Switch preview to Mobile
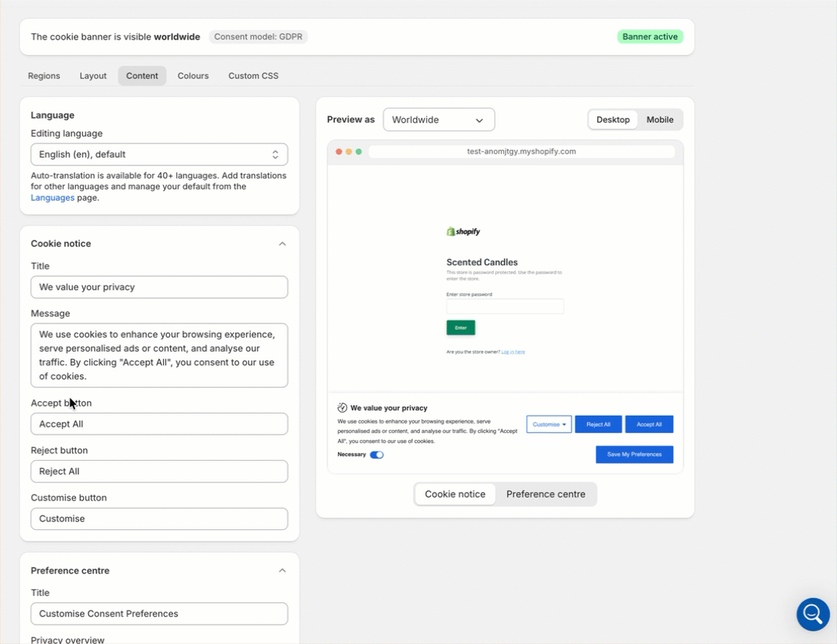The height and width of the screenshot is (644, 837). coord(660,119)
